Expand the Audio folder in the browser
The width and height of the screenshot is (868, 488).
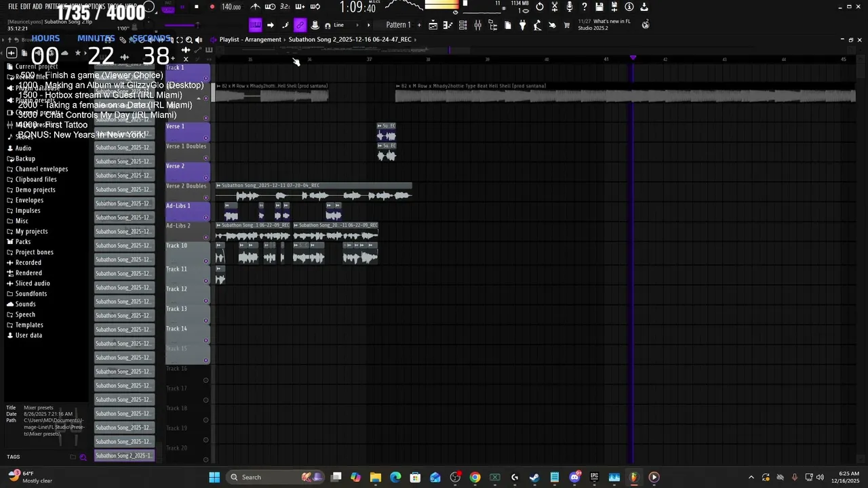pos(23,148)
